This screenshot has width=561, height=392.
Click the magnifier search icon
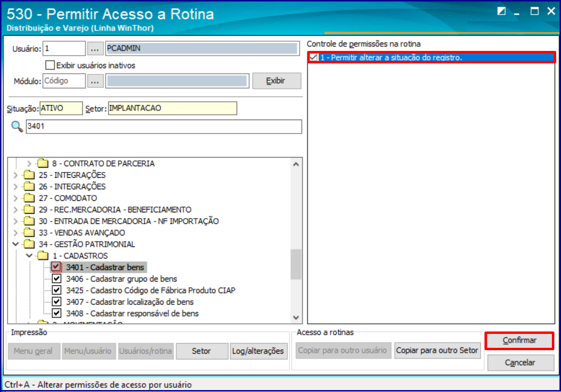pos(17,126)
